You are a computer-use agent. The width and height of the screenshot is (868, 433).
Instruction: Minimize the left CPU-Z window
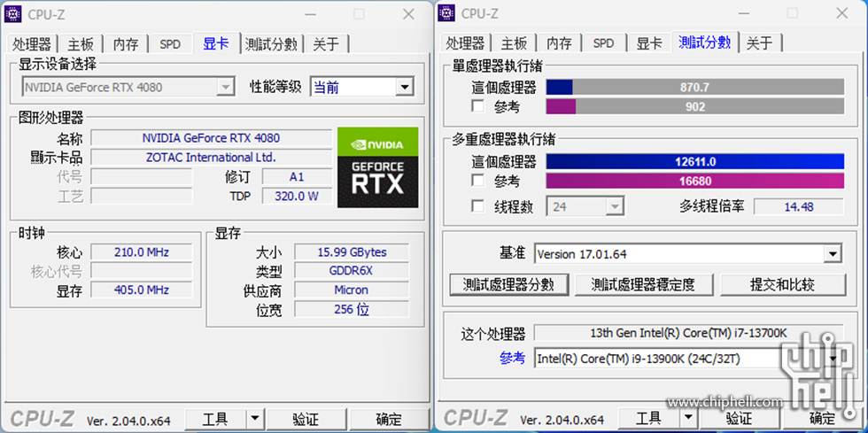(310, 14)
